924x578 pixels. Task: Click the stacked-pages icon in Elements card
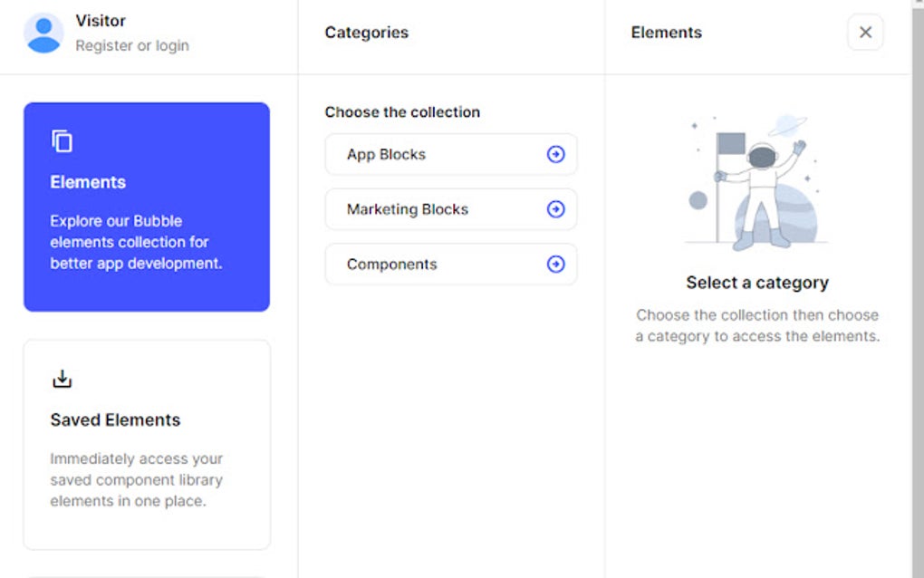62,141
